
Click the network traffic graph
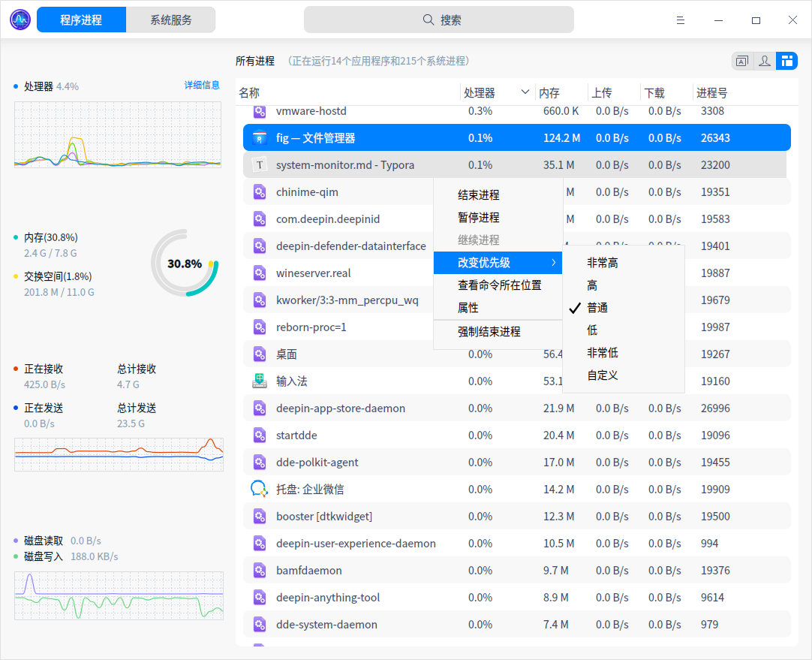[119, 454]
